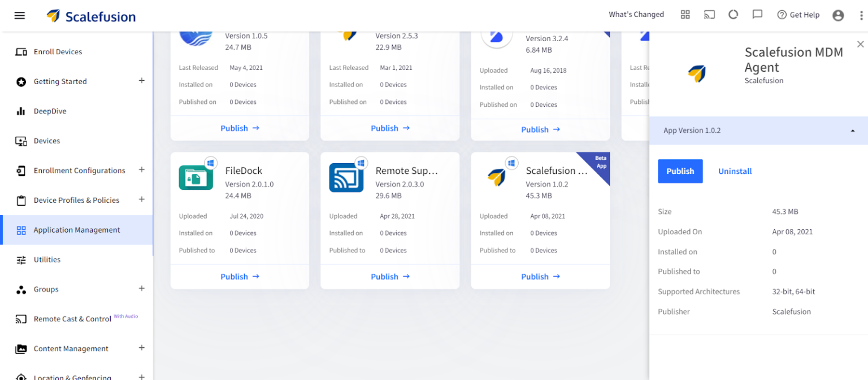This screenshot has width=868, height=380.
Task: Select the DeepDive analytics icon
Action: point(20,111)
